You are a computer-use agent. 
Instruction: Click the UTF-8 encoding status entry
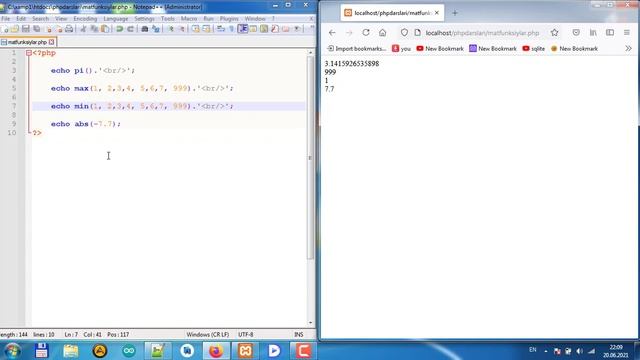point(246,334)
